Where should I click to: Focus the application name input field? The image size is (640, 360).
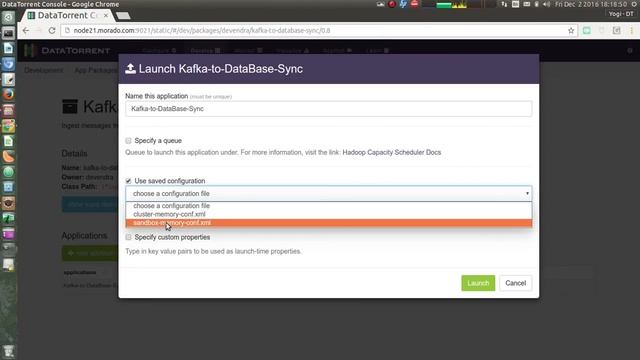pos(329,109)
